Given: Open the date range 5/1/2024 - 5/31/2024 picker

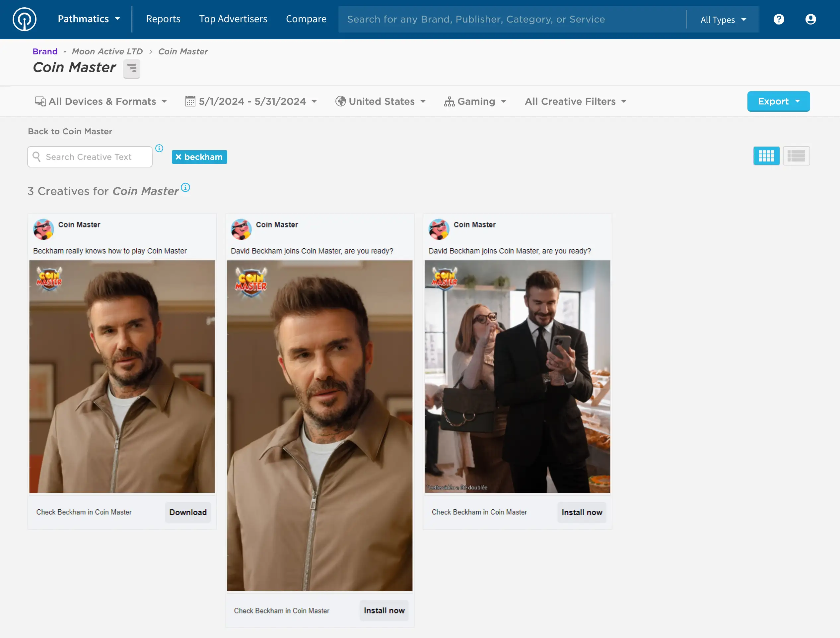Looking at the screenshot, I should click(251, 101).
